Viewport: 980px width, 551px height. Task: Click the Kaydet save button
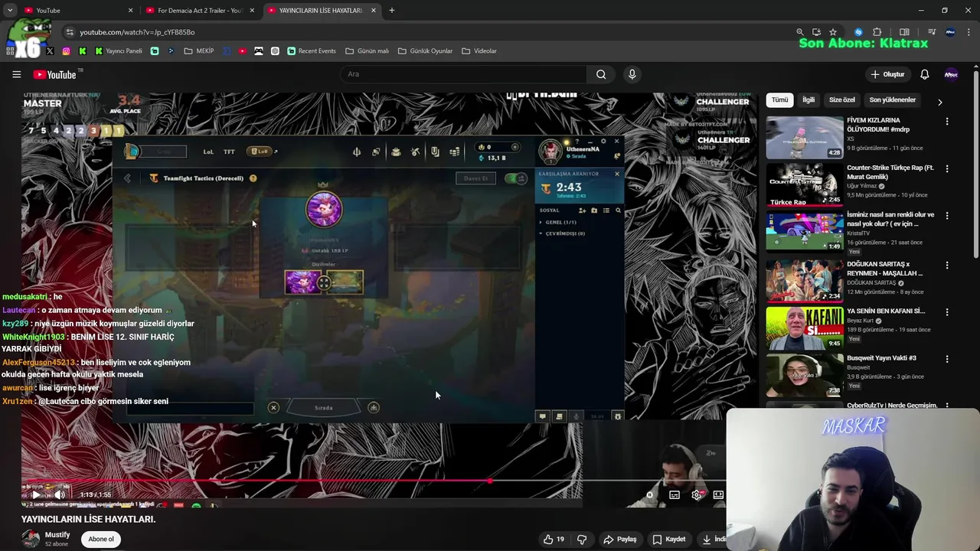point(669,540)
